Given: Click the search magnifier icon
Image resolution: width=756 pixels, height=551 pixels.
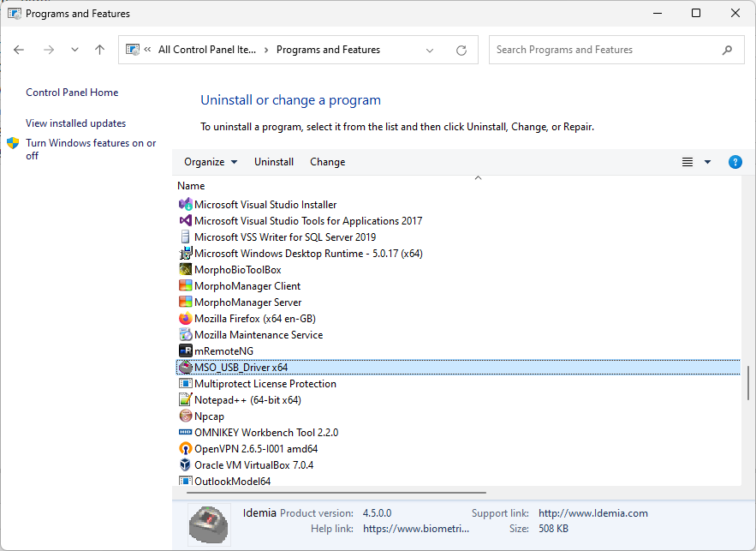Looking at the screenshot, I should tap(727, 50).
